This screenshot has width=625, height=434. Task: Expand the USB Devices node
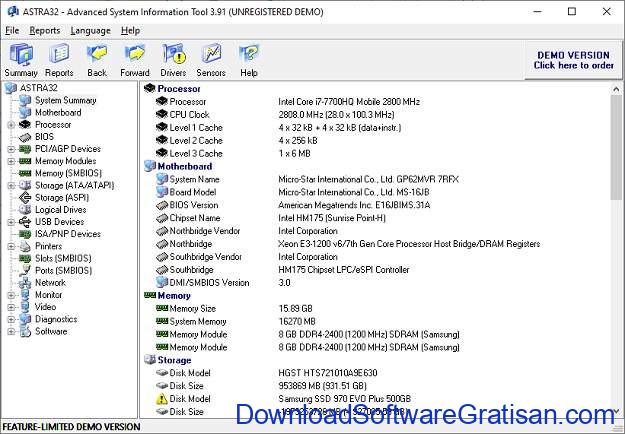[11, 222]
